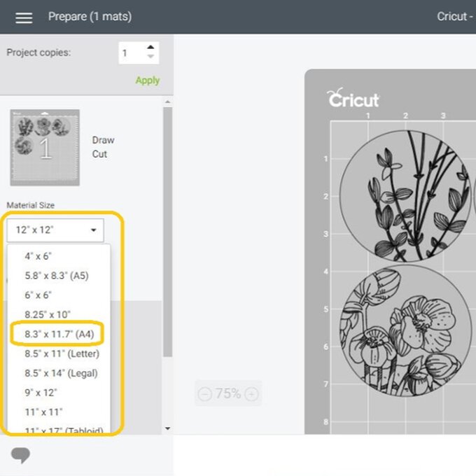Select 8.3" x 11.7" (A4) size
The width and height of the screenshot is (476, 476).
click(59, 334)
